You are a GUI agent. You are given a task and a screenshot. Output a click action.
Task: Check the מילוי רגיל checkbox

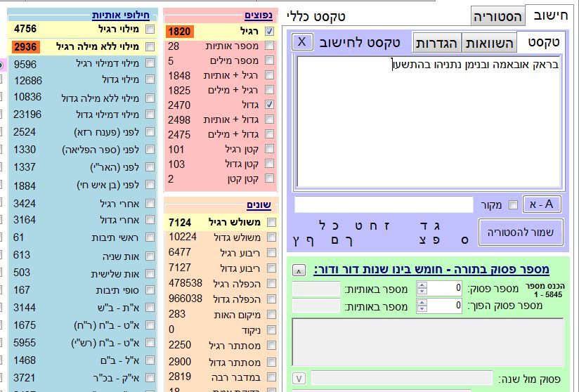click(x=150, y=30)
